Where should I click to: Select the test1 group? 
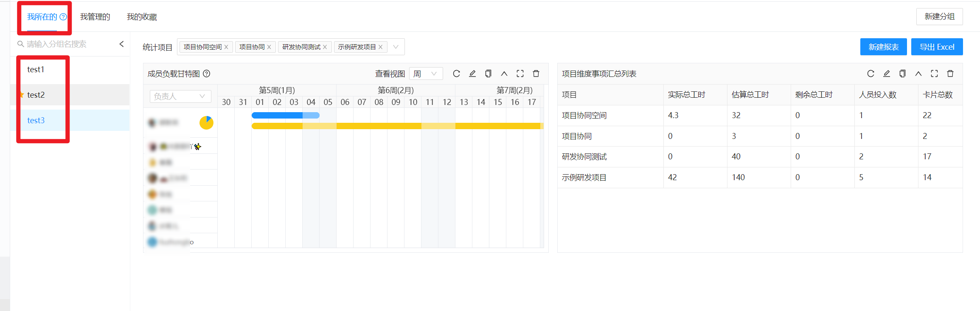70,69
